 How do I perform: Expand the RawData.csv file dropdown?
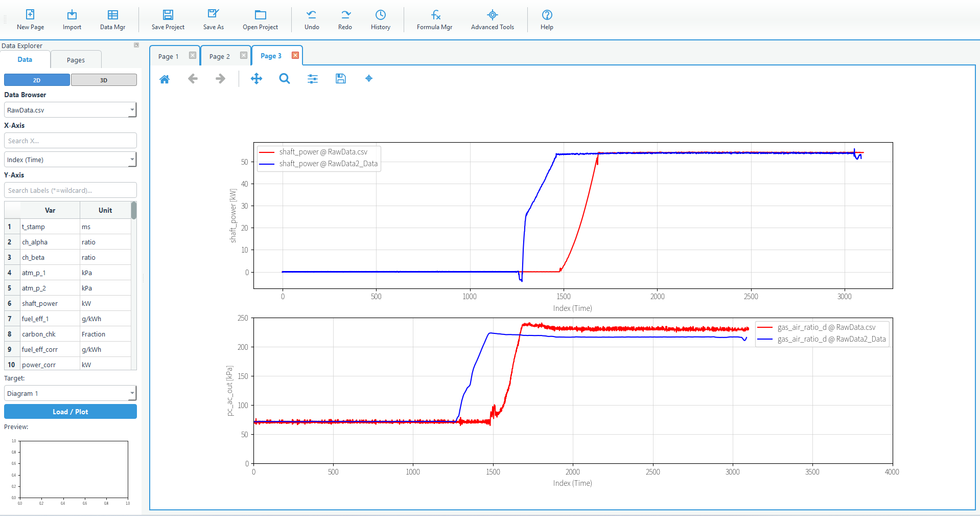pos(132,110)
